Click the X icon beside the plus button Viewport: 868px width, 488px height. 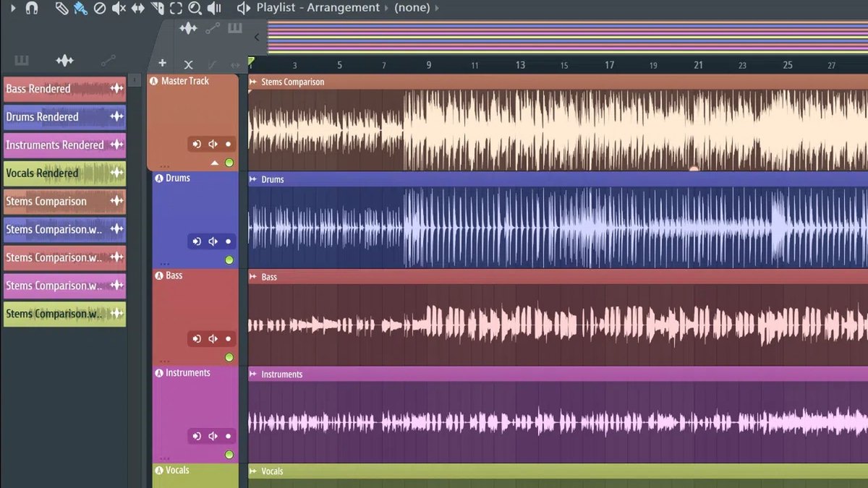coord(188,64)
